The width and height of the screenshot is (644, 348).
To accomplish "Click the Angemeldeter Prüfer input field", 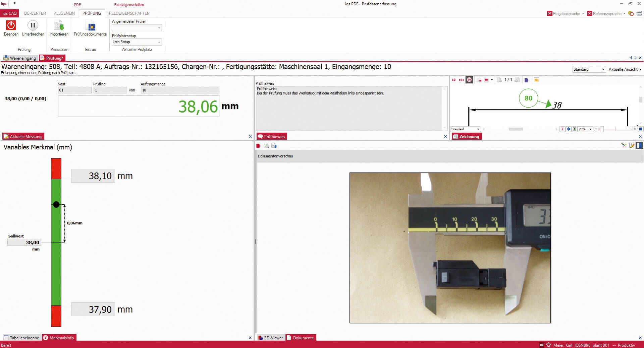I will [x=134, y=28].
